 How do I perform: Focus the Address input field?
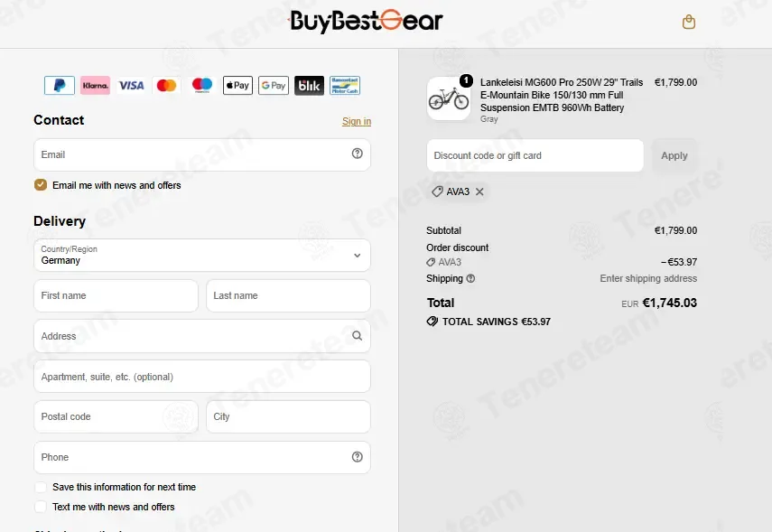point(202,336)
